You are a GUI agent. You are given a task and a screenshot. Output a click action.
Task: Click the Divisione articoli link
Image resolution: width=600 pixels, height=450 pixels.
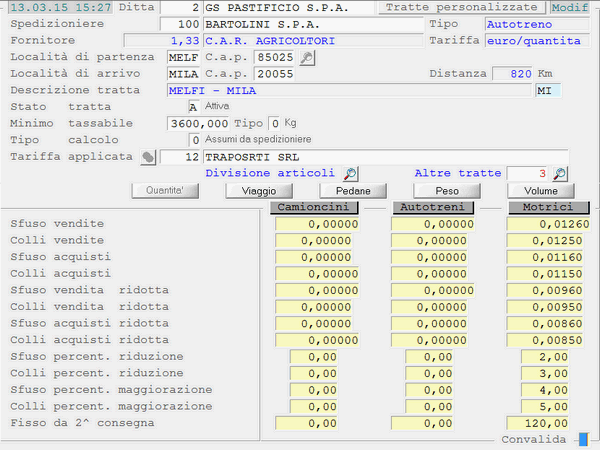[270, 173]
